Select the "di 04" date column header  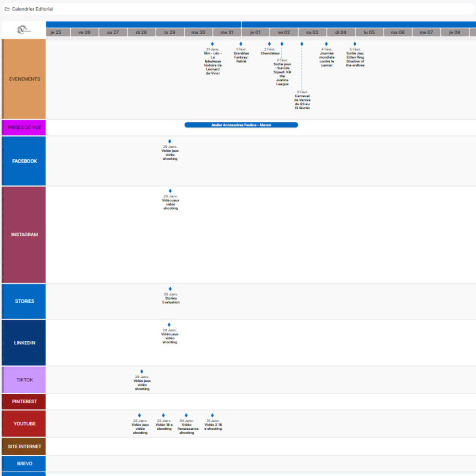340,32
